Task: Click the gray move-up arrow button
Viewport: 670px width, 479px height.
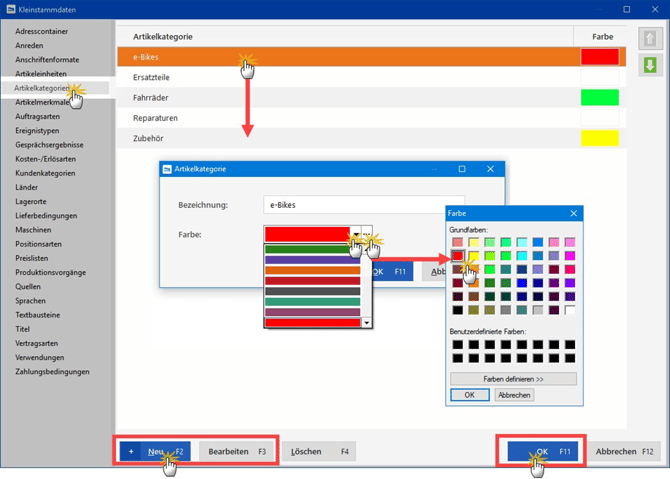Action: (650, 39)
